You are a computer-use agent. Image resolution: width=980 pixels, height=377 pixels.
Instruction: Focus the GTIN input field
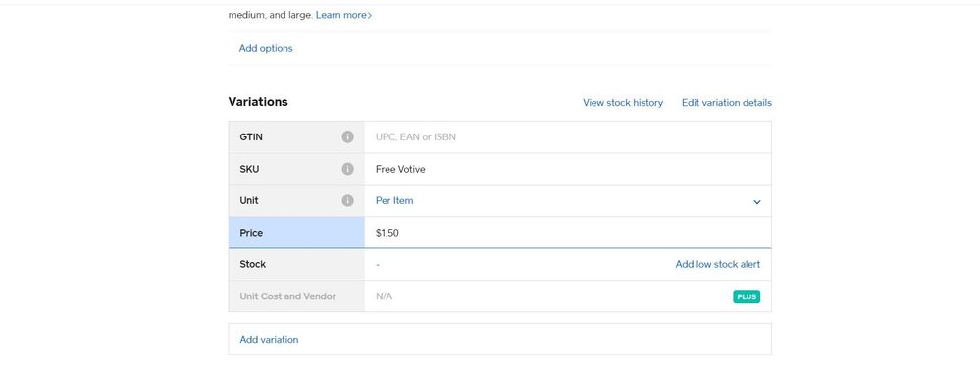[568, 136]
